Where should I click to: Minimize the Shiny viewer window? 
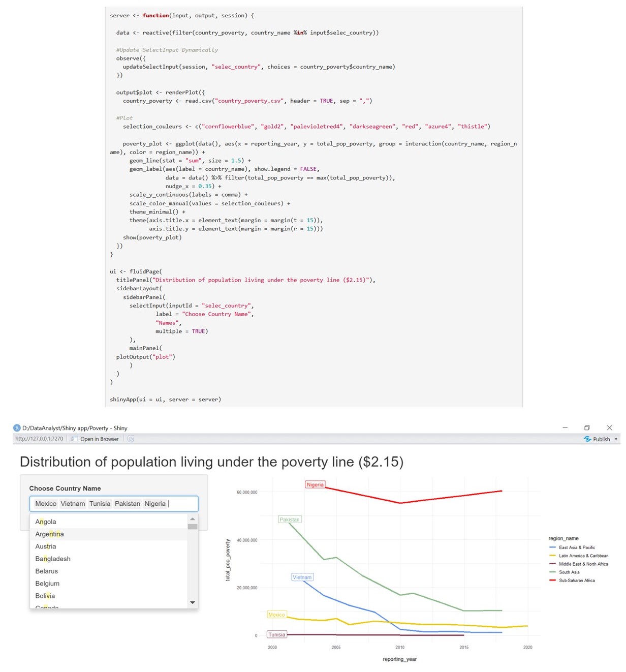[x=565, y=428]
